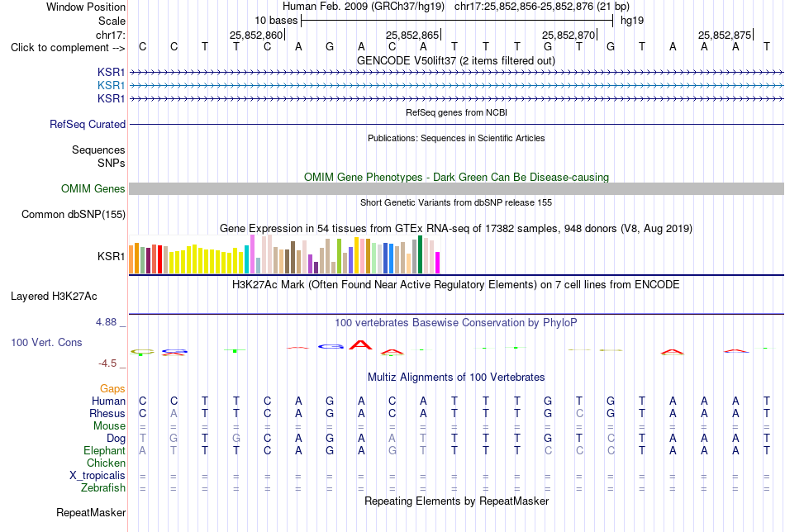Click the orange Gaps row label

112,389
